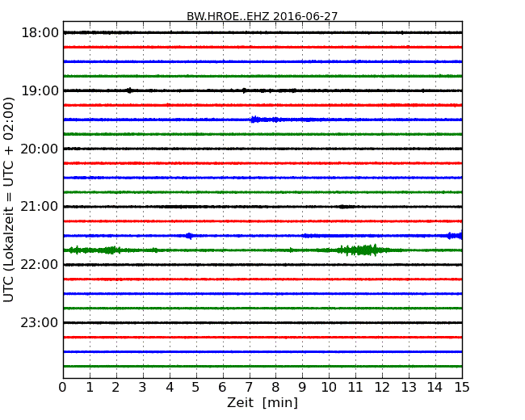Screen dimensions: 525x420
Task: Click the large green seismic burst near minute 11
Action: click(x=363, y=250)
